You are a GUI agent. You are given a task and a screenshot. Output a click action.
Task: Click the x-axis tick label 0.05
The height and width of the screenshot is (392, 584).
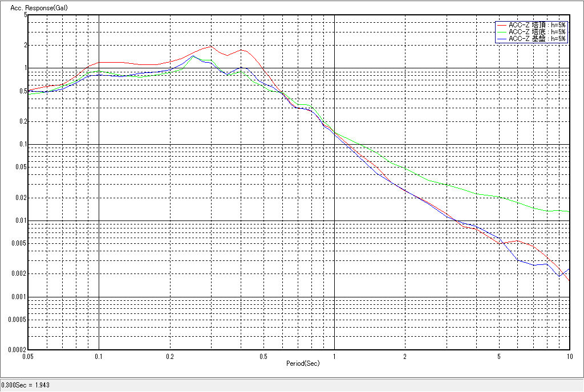tap(27, 356)
